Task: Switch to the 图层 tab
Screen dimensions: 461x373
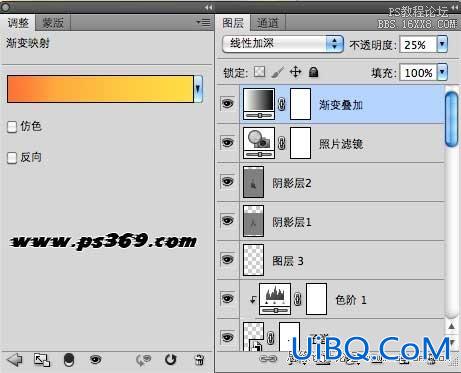Action: pos(233,23)
